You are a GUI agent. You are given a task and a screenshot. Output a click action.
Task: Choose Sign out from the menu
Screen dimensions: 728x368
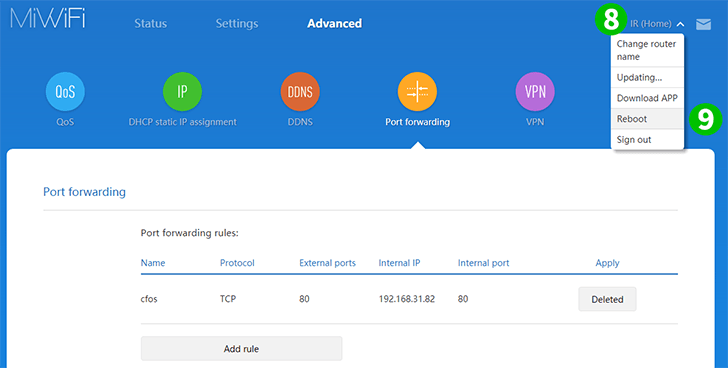coord(647,140)
